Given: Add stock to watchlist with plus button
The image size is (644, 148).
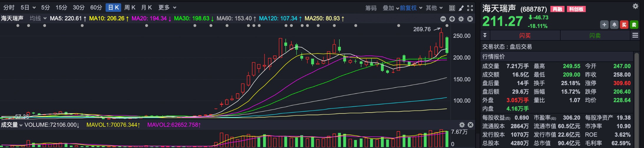Looking at the screenshot, I should tap(604, 25).
